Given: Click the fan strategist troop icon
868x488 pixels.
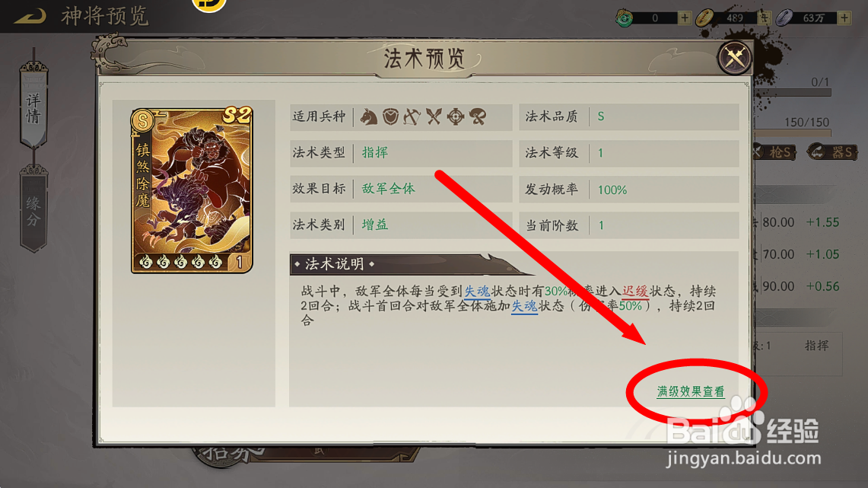Looking at the screenshot, I should click(478, 117).
